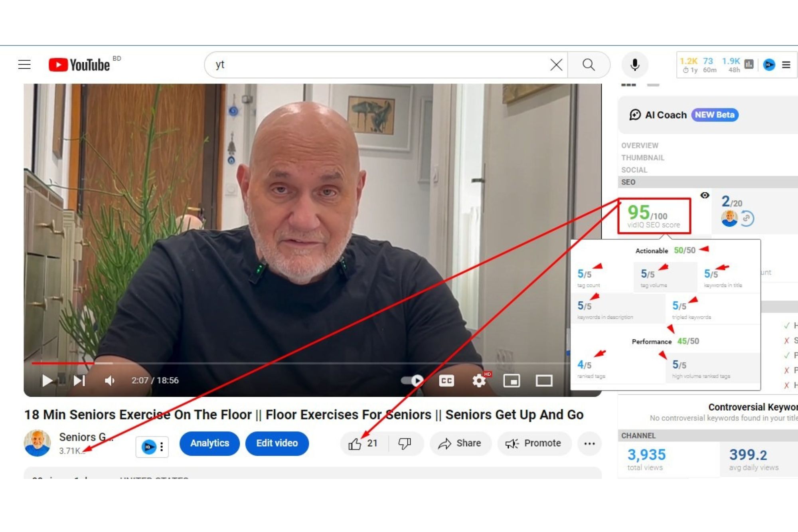Image resolution: width=798 pixels, height=532 pixels.
Task: Open the YouTube hamburger guide menu
Action: coord(24,65)
